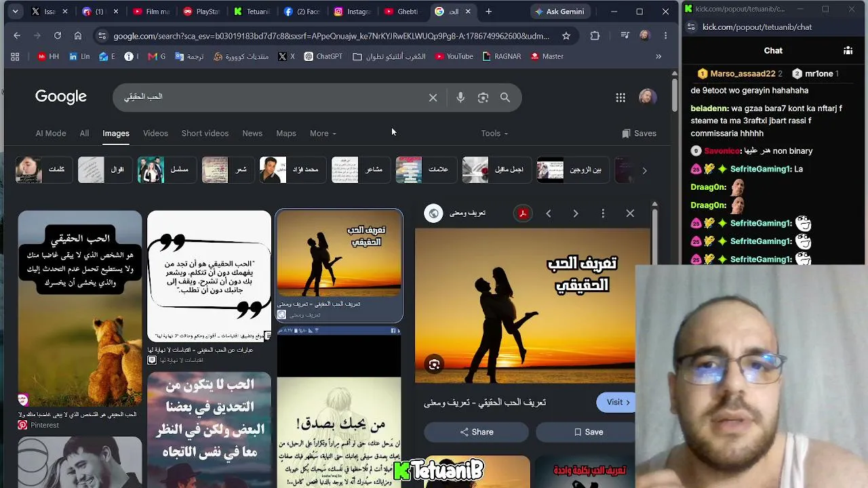
Task: Open Saves collection link
Action: tap(639, 134)
